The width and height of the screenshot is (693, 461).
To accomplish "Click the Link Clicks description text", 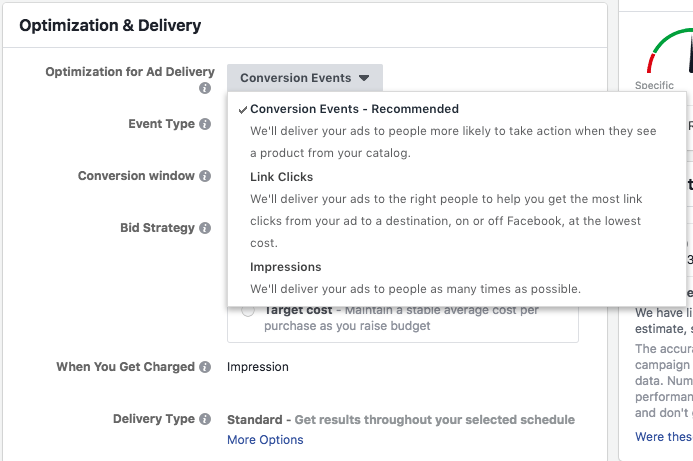I will point(446,221).
